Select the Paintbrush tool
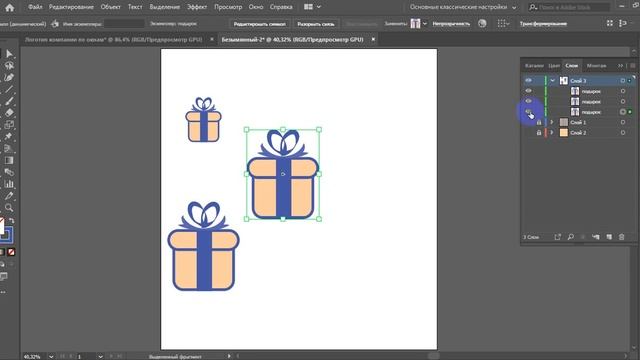640x360 pixels. pos(9,101)
